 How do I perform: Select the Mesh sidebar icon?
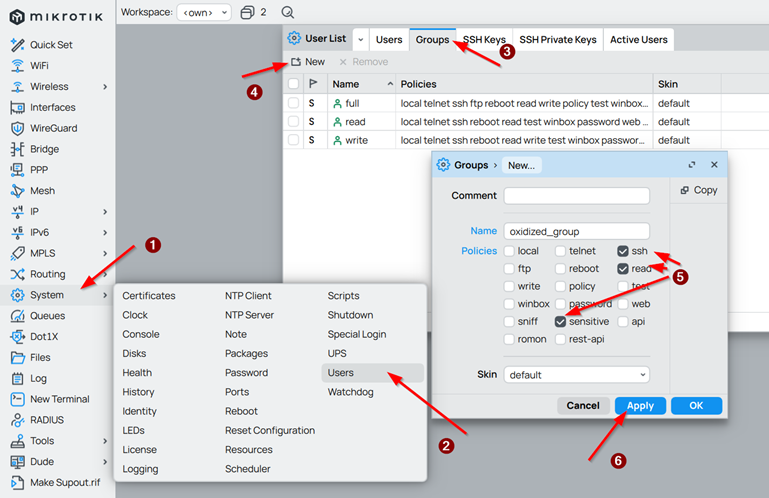coord(18,191)
